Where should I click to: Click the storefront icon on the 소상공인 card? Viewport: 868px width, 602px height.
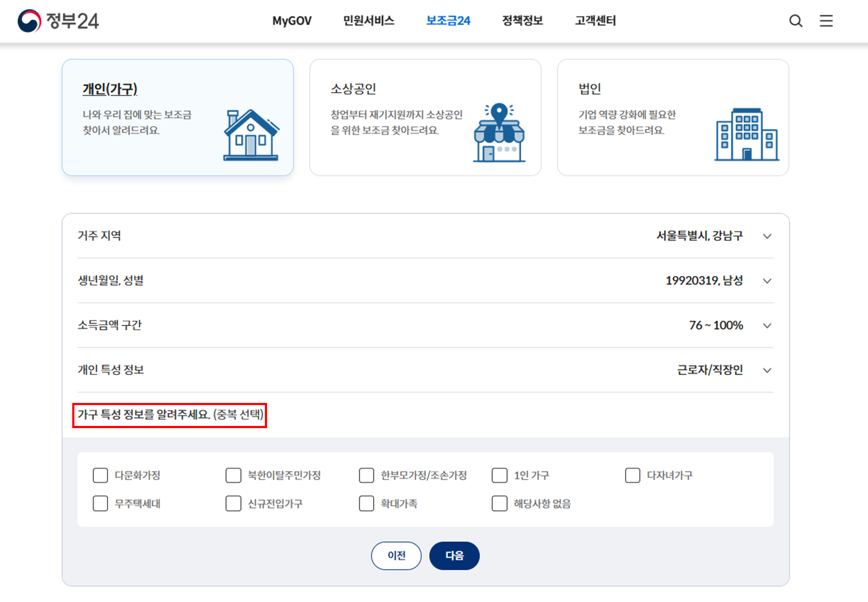coord(498,135)
